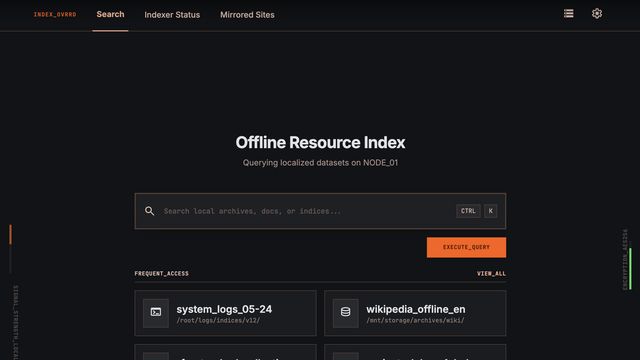Click the orange signal strength bar on left

(x=11, y=235)
